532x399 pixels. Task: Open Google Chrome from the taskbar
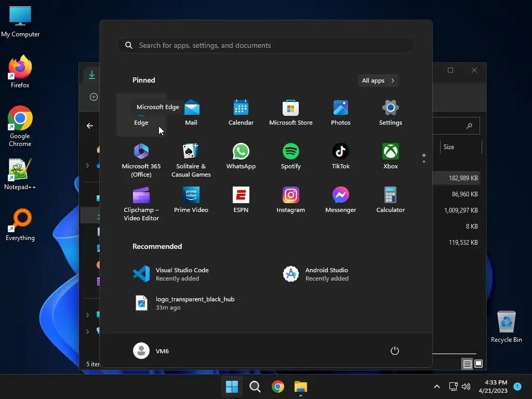tap(278, 387)
